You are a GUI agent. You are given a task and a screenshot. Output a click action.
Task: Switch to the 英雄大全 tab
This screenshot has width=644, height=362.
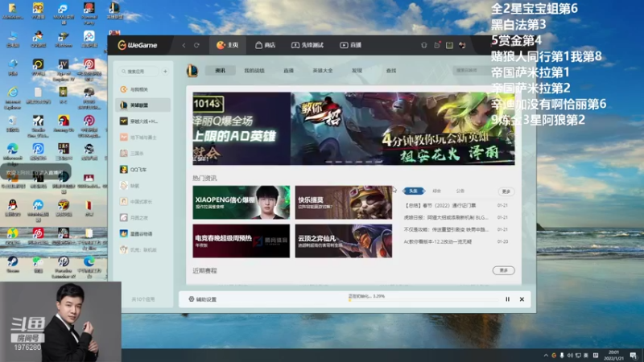323,71
